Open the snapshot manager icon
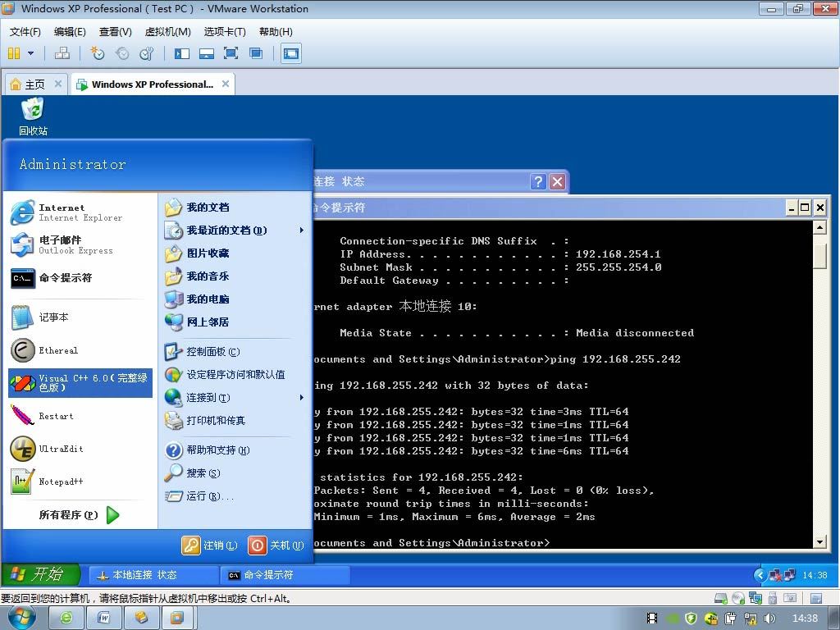The image size is (840, 630). coord(147,53)
